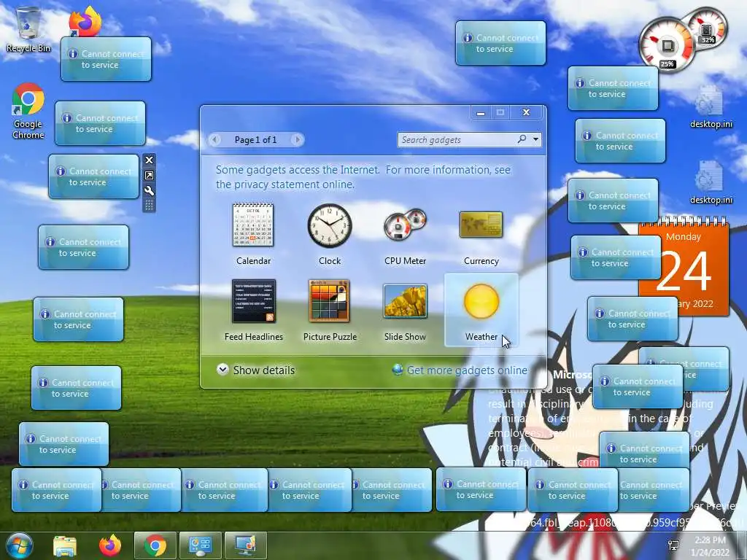
Task: Choose the Picture Puzzle gadget
Action: pos(329,301)
